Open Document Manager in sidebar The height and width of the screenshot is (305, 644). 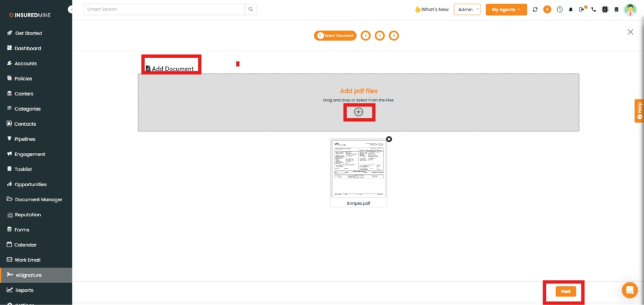[x=38, y=199]
